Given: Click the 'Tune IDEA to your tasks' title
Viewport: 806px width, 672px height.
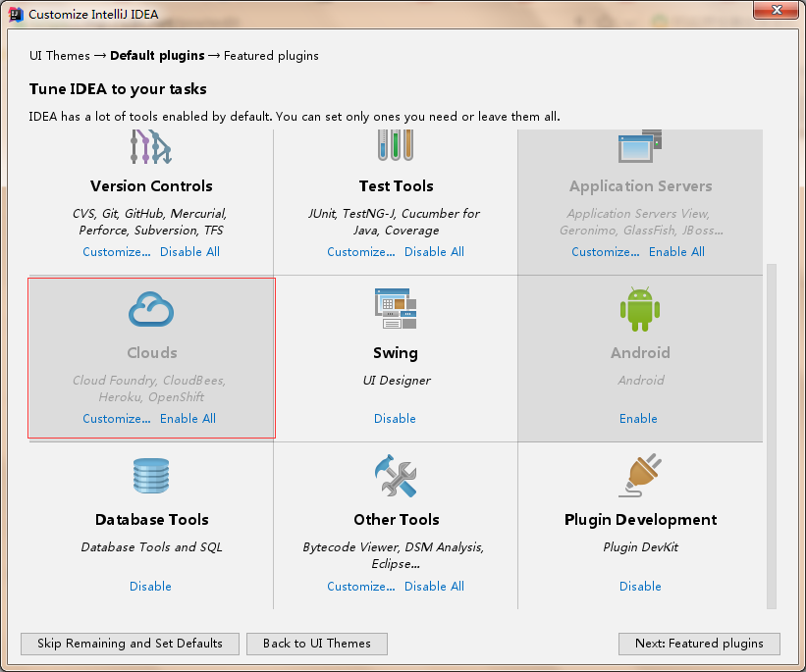Looking at the screenshot, I should (x=118, y=89).
